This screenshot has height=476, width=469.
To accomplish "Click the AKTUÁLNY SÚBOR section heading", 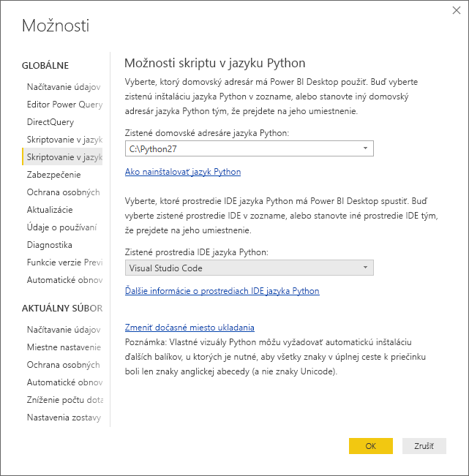I will [x=62, y=309].
